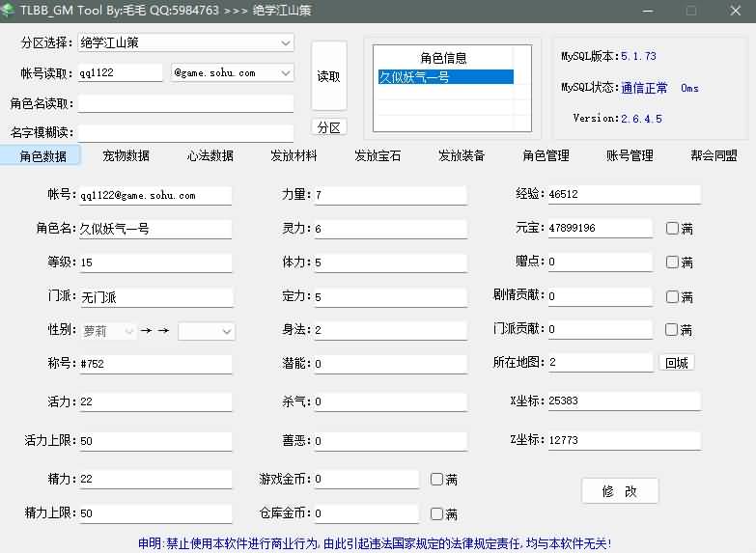Image resolution: width=756 pixels, height=553 pixels.
Task: Click the 所在地图 field showing 2
Action: (x=601, y=362)
